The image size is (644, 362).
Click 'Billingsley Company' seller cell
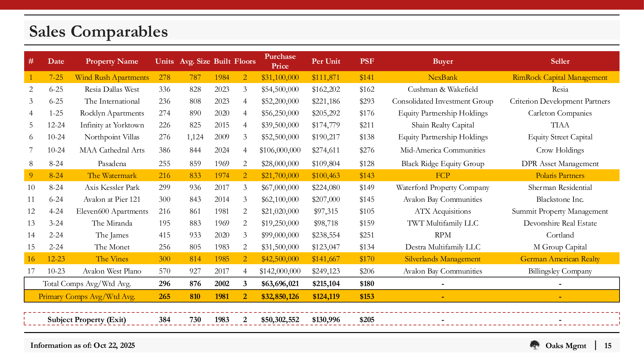(560, 271)
